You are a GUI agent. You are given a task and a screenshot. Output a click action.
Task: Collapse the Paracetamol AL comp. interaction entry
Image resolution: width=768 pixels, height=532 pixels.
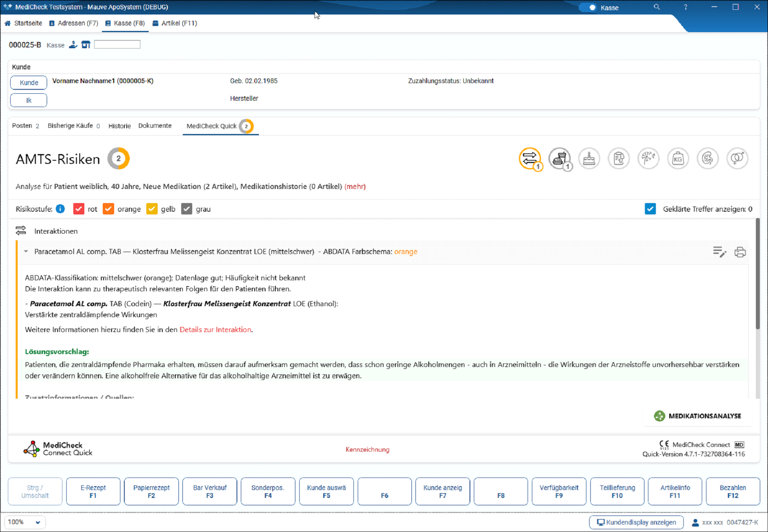point(26,252)
